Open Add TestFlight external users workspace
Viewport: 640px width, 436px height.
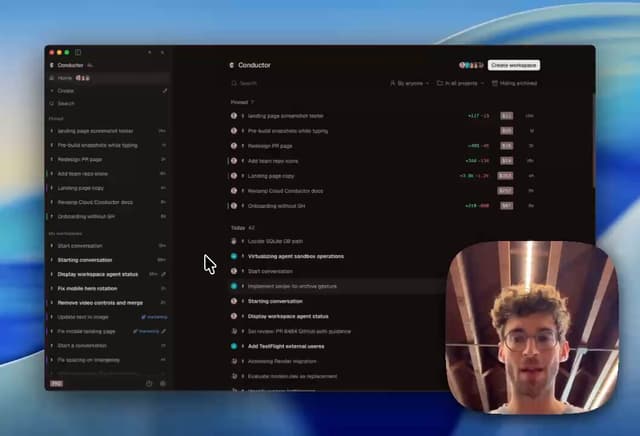point(337,346)
